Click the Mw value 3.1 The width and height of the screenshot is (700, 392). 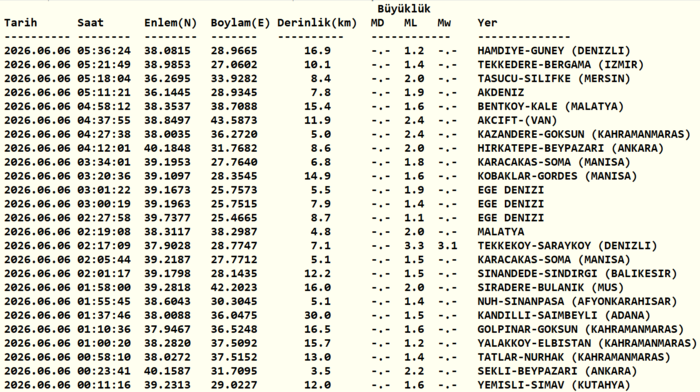[447, 246]
